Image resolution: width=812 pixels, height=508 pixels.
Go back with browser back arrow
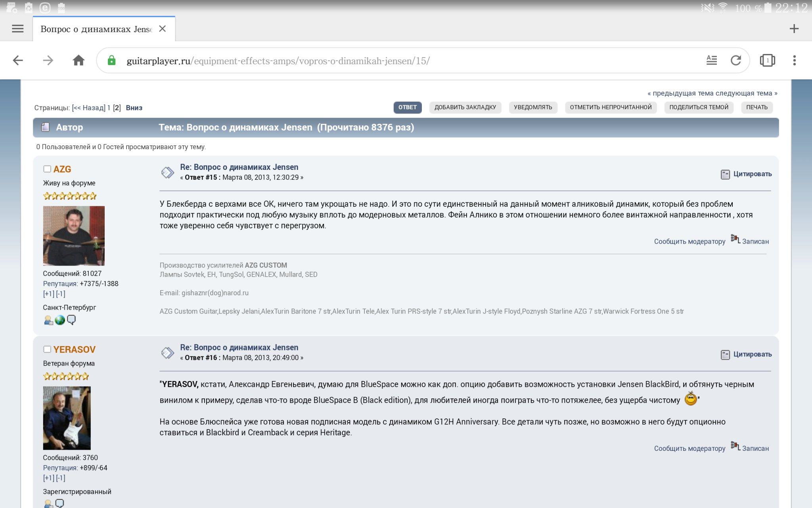pyautogui.click(x=18, y=60)
